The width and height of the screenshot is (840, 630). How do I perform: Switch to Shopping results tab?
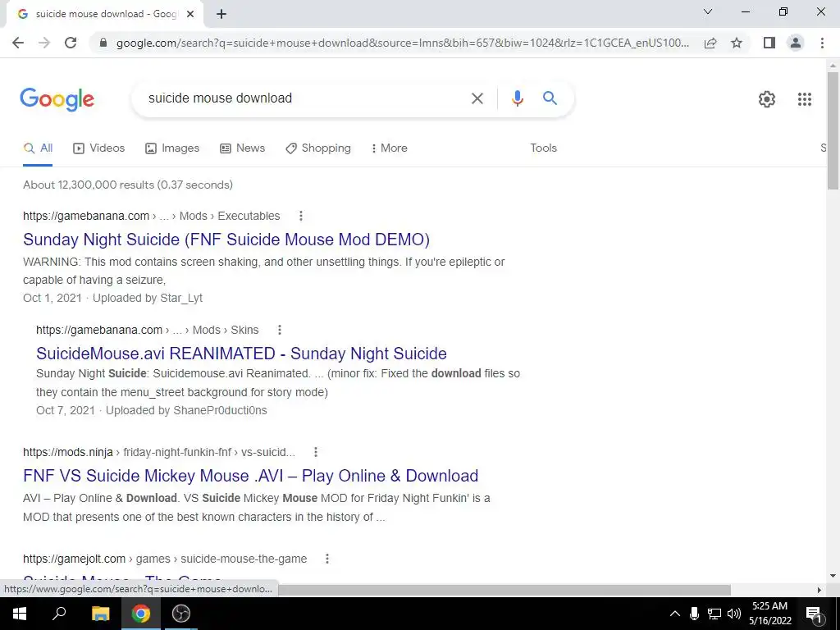(x=318, y=148)
